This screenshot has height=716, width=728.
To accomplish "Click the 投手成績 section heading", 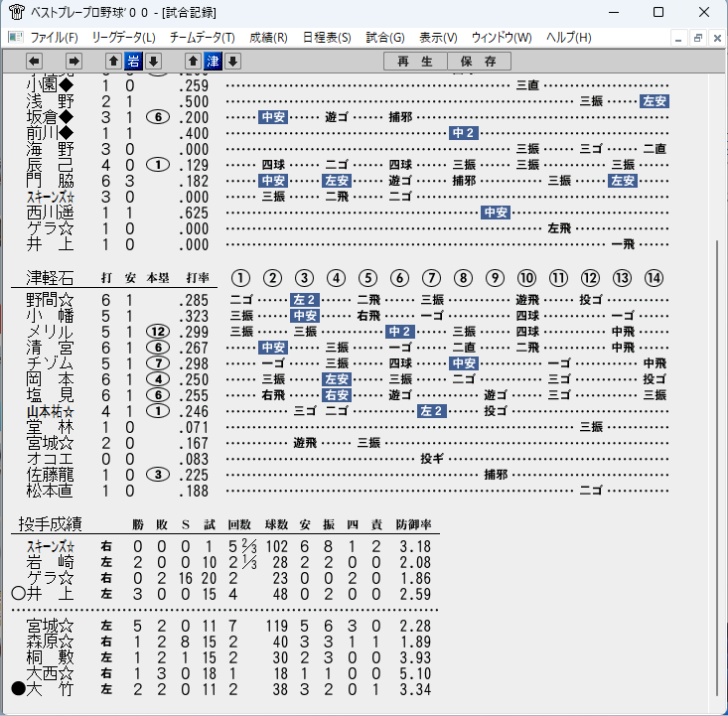I will (x=50, y=523).
